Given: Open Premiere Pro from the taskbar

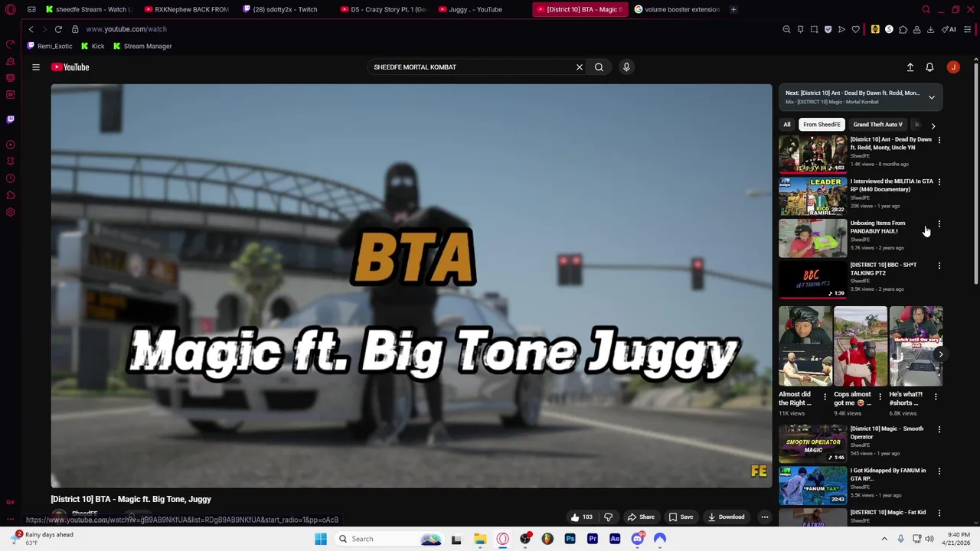Looking at the screenshot, I should tap(593, 540).
